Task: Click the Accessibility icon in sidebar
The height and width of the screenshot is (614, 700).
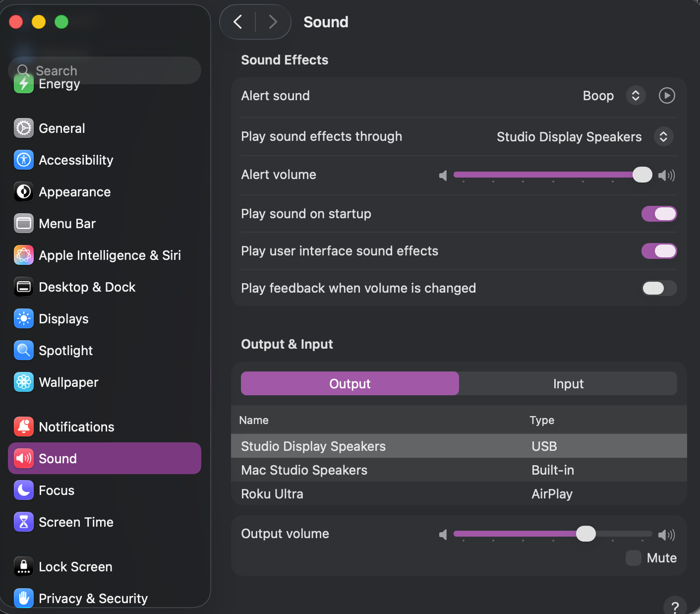Action: 24,160
